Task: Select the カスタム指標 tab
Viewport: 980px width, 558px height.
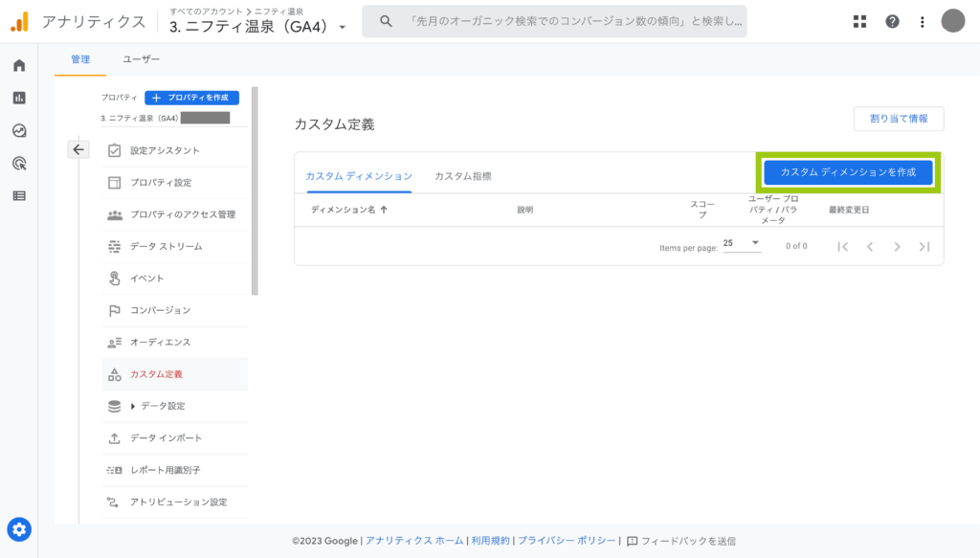Action: pos(463,176)
